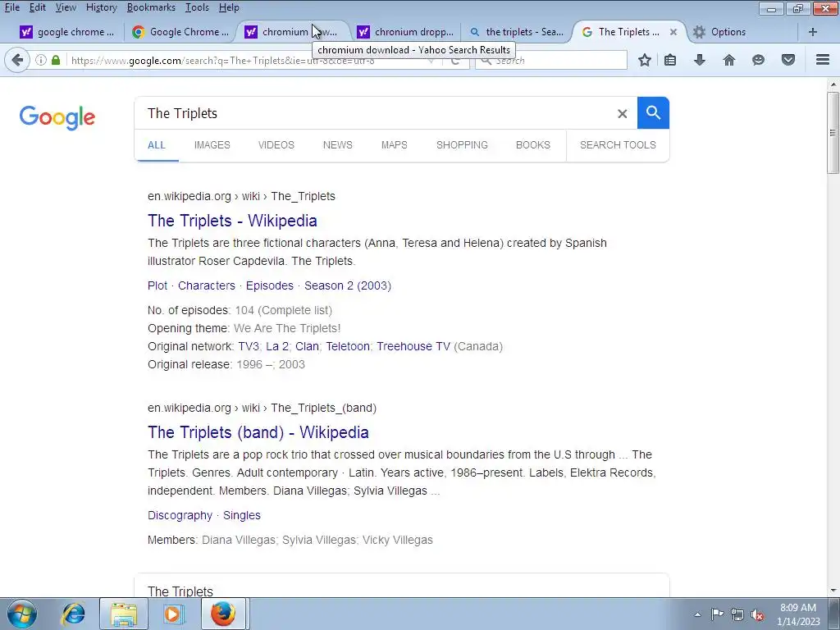Select the BOOKS search filter
840x630 pixels.
(x=533, y=145)
